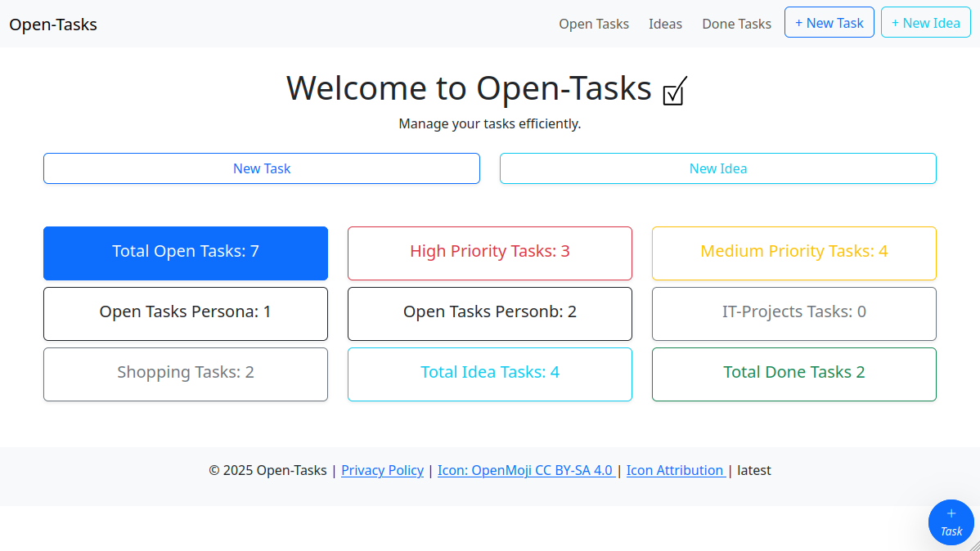This screenshot has width=980, height=551.
Task: Click the Open Tasks Personb: 2 card
Action: coord(489,313)
